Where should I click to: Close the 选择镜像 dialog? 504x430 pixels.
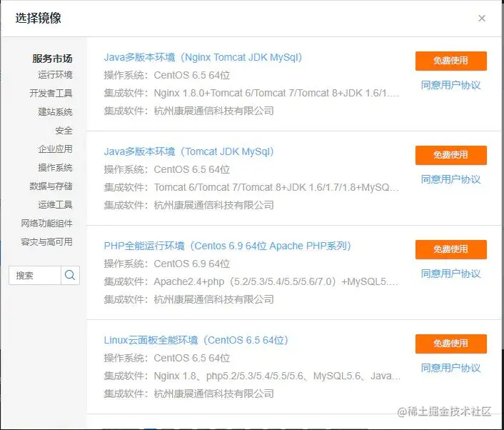click(481, 19)
